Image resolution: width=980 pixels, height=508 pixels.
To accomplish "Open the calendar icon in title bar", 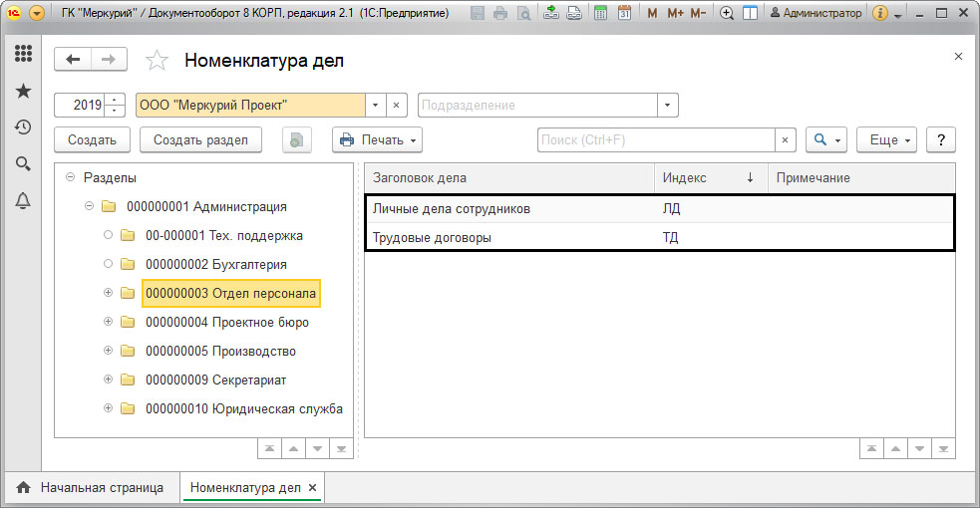I will [x=624, y=14].
